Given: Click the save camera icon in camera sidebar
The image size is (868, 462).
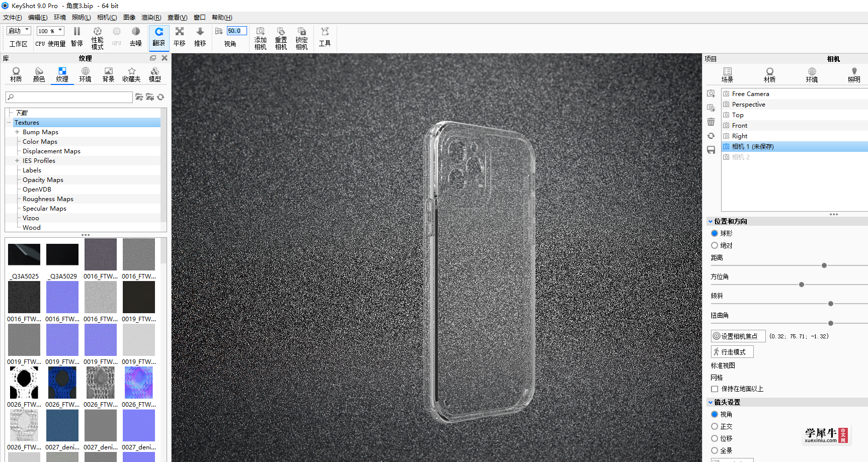Looking at the screenshot, I should point(711,150).
